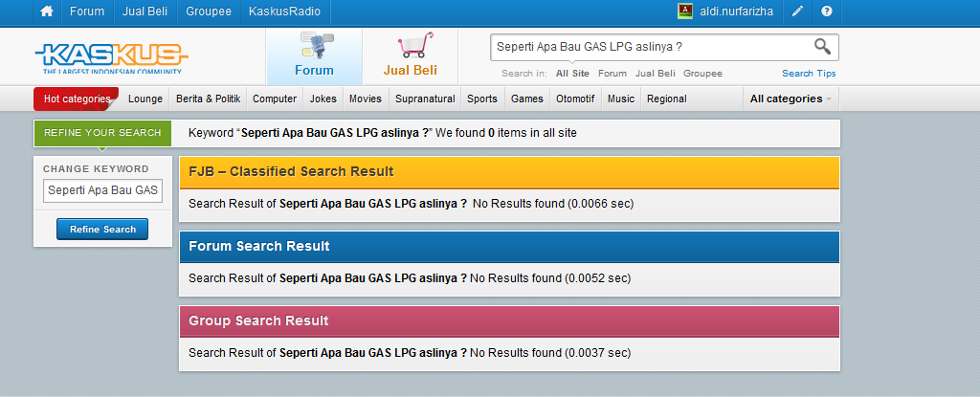Open the aldi.nurfarizha profile link

[x=736, y=11]
